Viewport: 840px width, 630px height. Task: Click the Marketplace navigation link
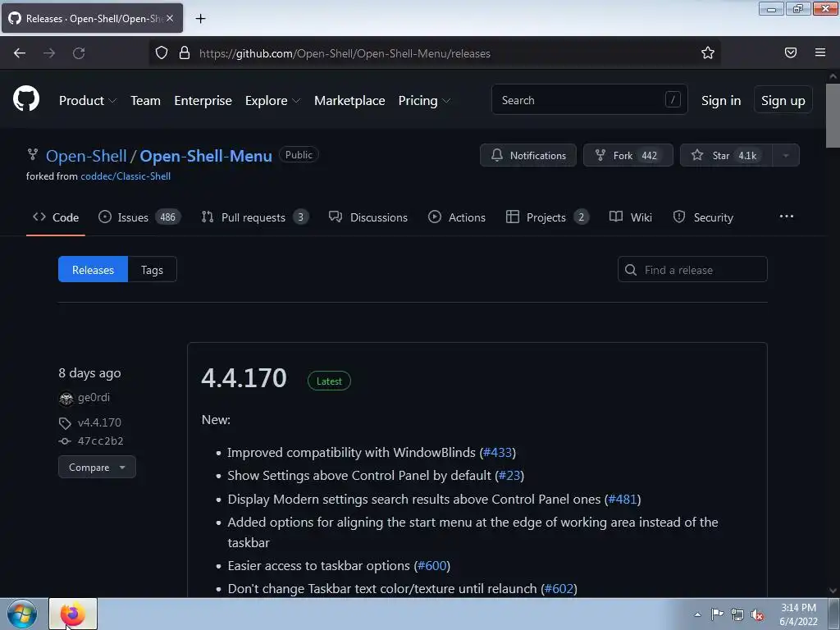click(x=349, y=100)
